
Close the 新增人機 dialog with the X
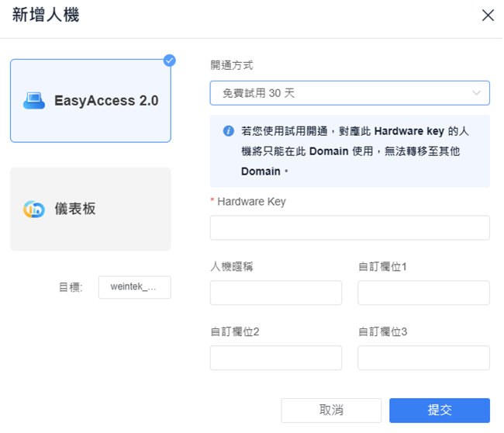(x=488, y=15)
